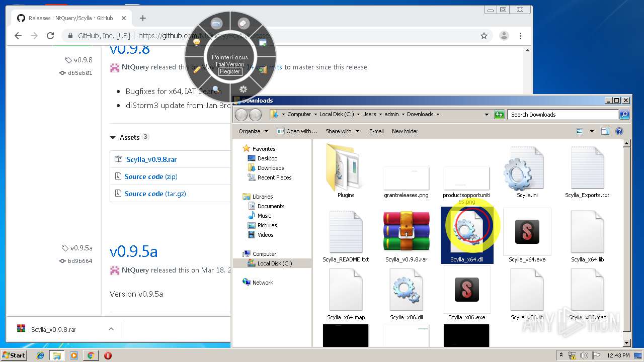The width and height of the screenshot is (644, 362).
Task: Select the Scylla_README.txt file icon
Action: (x=346, y=232)
